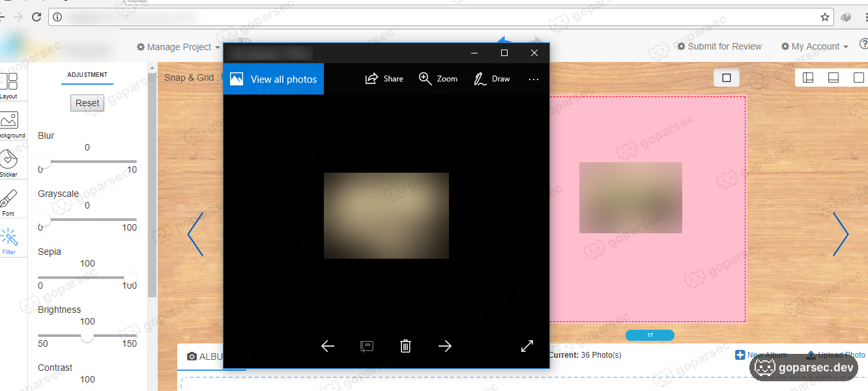Adjust the Sepia slider
This screenshot has width=868, height=391.
[130, 277]
